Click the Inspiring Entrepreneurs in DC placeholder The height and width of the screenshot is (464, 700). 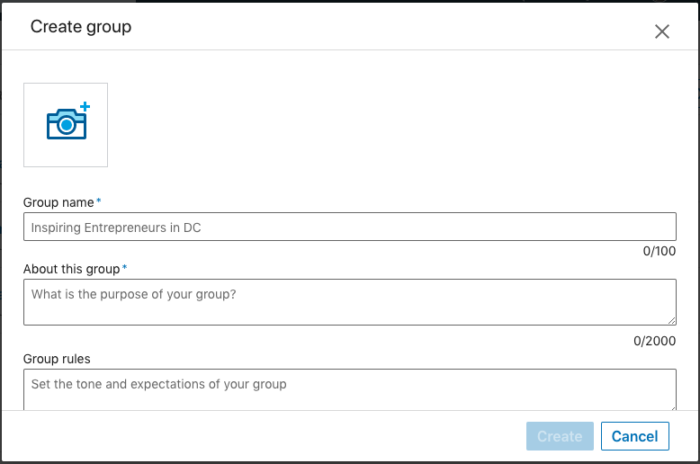(x=116, y=228)
